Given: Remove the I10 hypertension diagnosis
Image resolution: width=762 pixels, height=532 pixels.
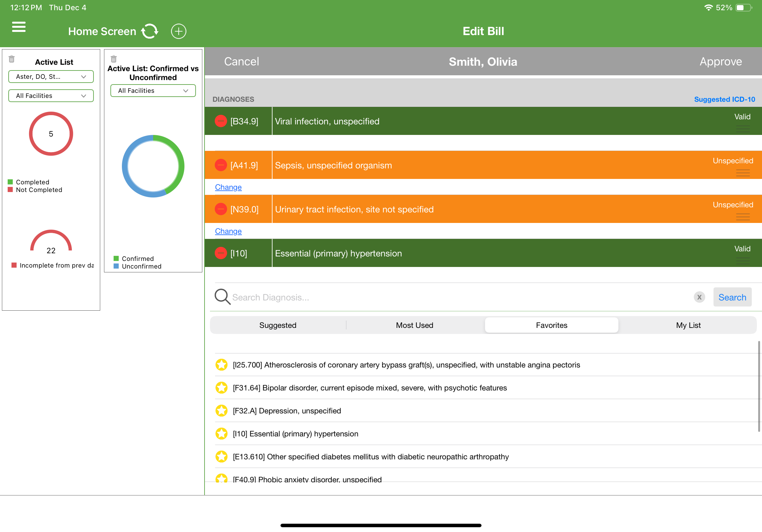Looking at the screenshot, I should [221, 253].
